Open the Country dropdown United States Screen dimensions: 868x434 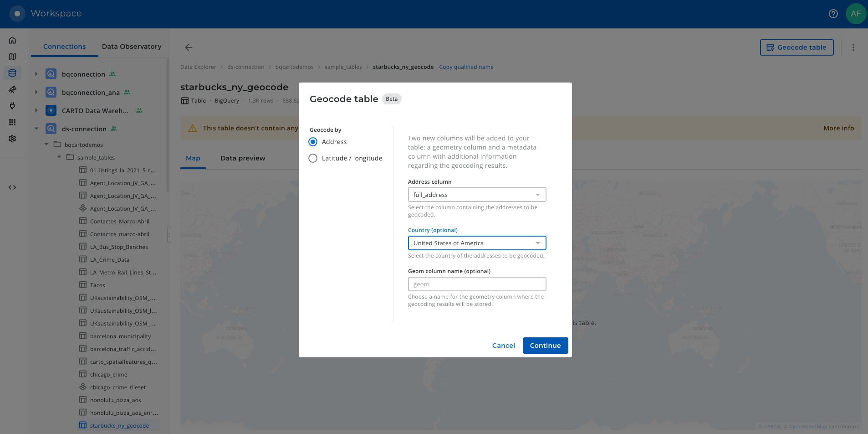[x=477, y=243]
